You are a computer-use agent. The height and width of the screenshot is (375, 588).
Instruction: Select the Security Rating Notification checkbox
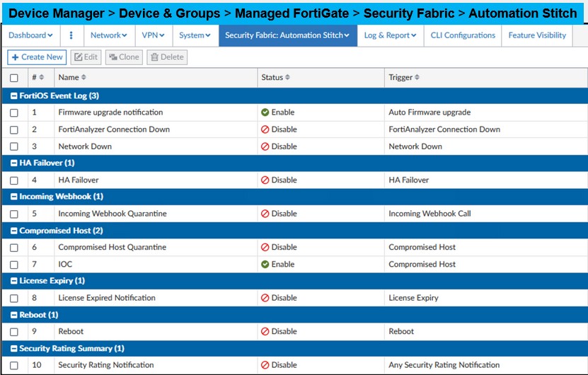click(x=14, y=365)
